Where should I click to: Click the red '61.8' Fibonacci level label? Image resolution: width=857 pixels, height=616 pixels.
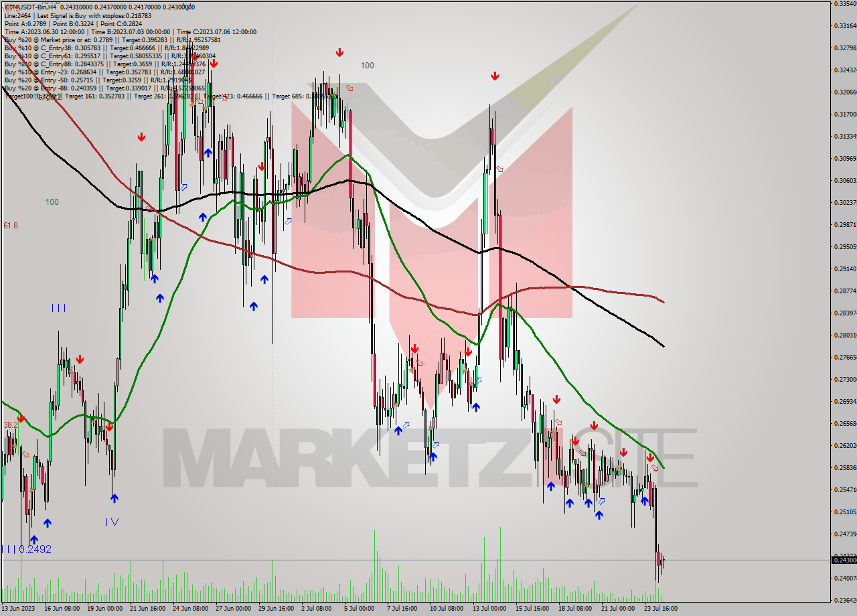coord(11,226)
